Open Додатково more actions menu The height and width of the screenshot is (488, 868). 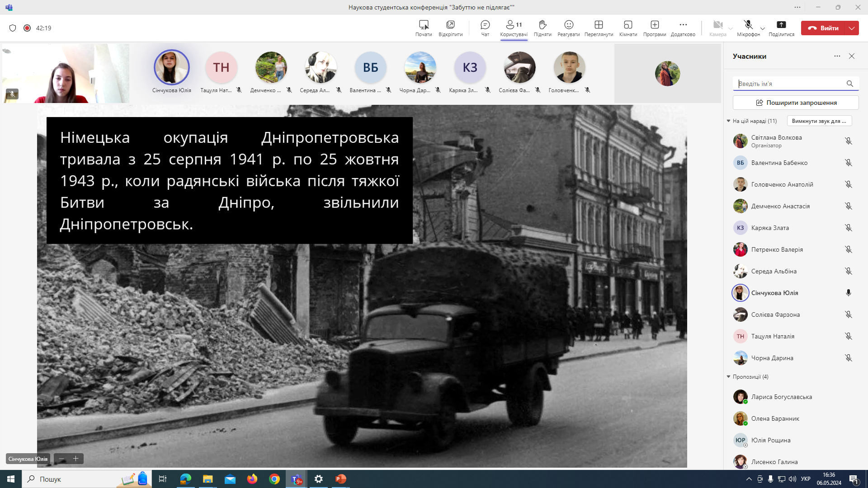[683, 28]
